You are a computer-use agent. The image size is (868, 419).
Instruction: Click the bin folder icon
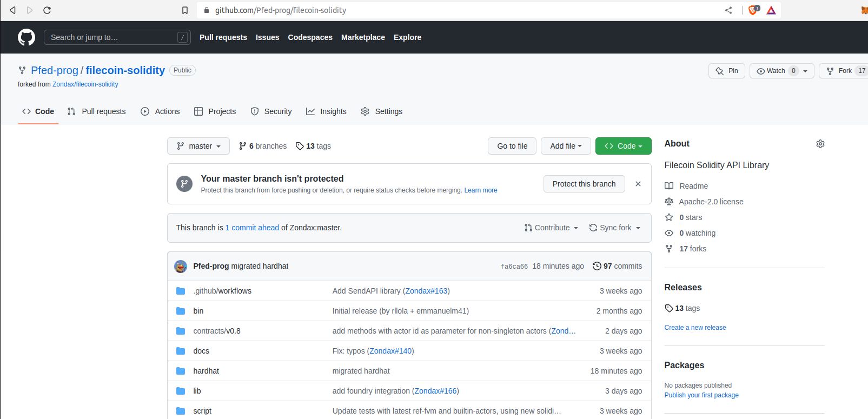[x=181, y=311]
